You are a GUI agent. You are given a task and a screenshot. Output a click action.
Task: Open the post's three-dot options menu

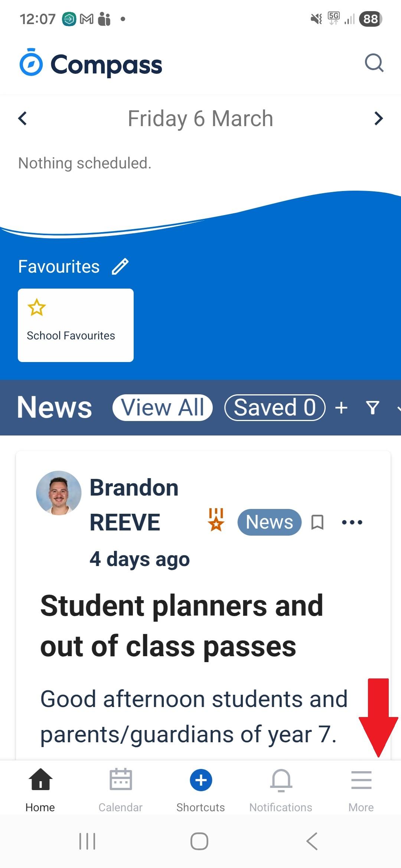[x=352, y=522]
